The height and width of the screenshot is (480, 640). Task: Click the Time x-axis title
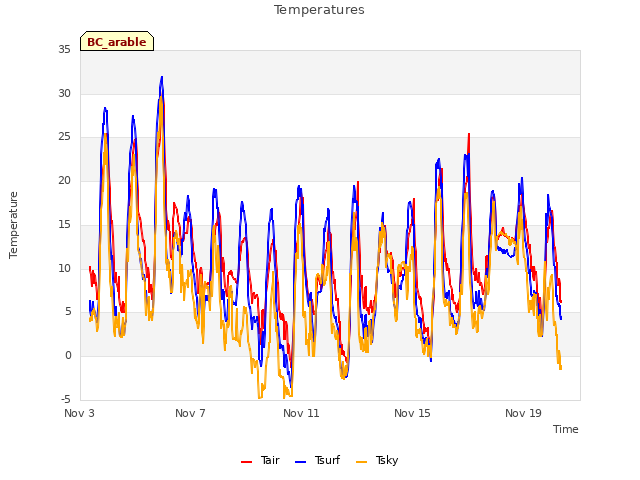(x=565, y=429)
